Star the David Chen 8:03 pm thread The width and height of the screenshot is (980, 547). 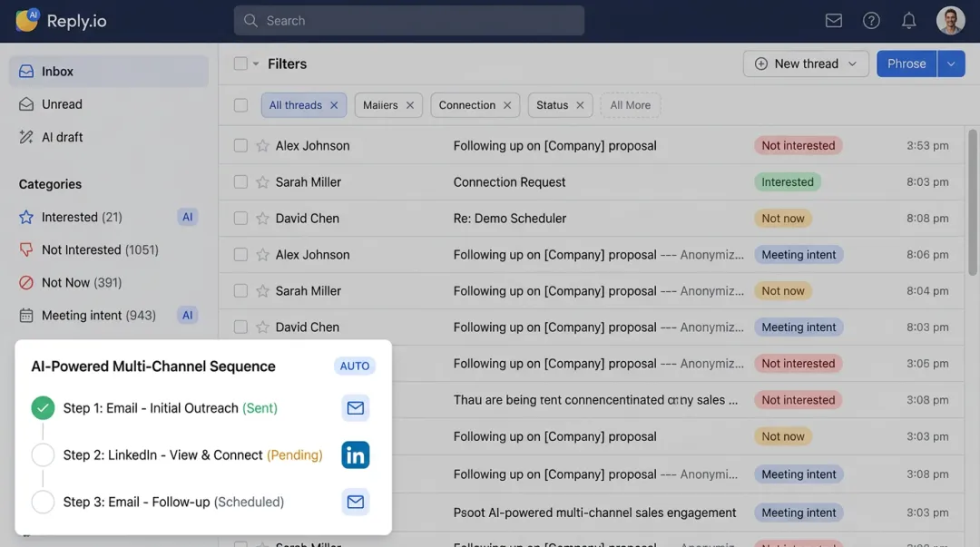[x=262, y=327]
